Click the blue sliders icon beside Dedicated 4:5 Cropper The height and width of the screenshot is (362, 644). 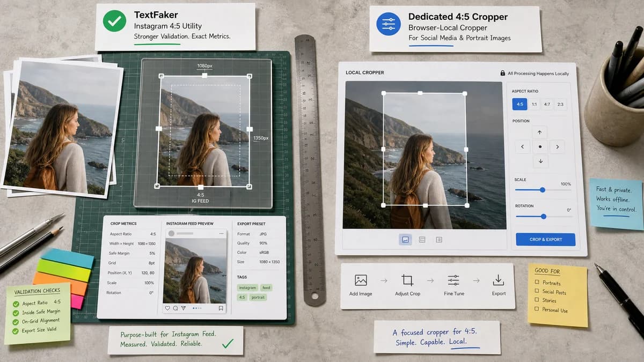point(389,24)
